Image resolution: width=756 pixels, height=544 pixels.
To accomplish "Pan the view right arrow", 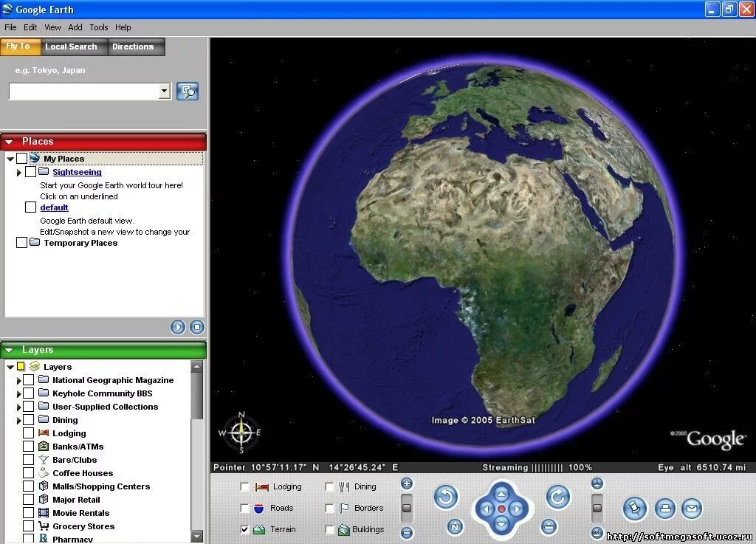I will pos(517,509).
